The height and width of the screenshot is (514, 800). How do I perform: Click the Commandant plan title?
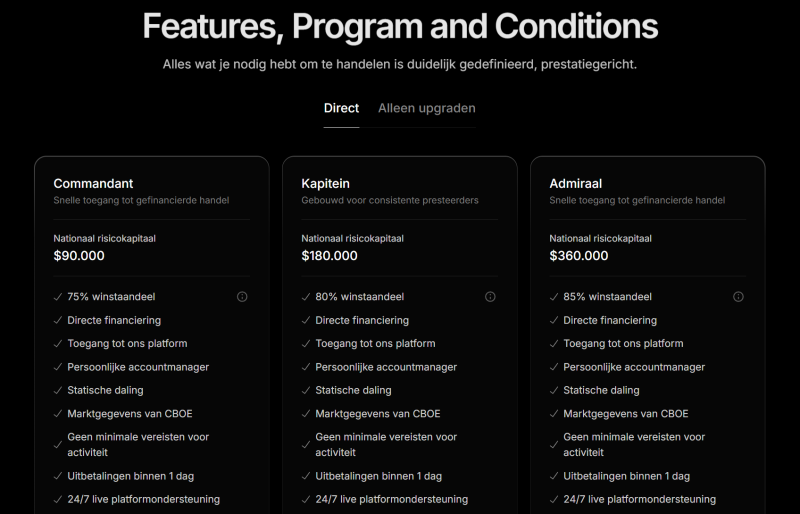click(93, 183)
